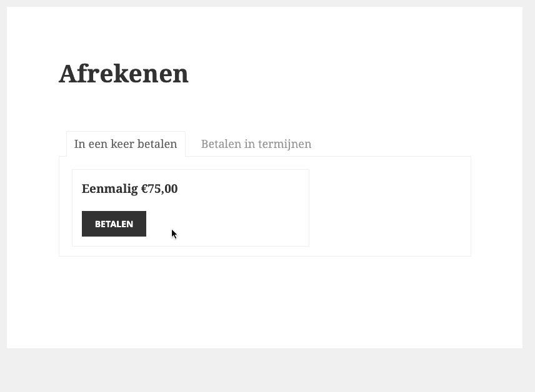The image size is (535, 392).
Task: Pay the one-time amount with the dark button
Action: pyautogui.click(x=114, y=224)
